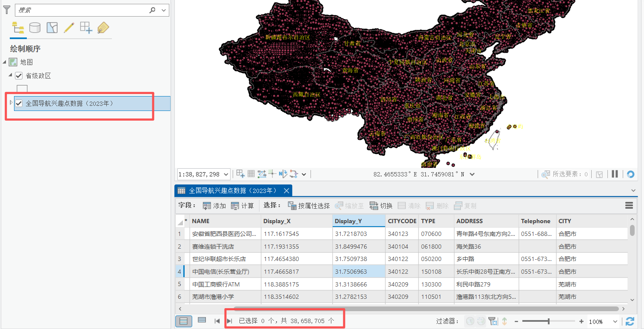Viewport: 644px width, 329px height.
Task: Open the table zoom percentage dropdown
Action: [x=615, y=322]
